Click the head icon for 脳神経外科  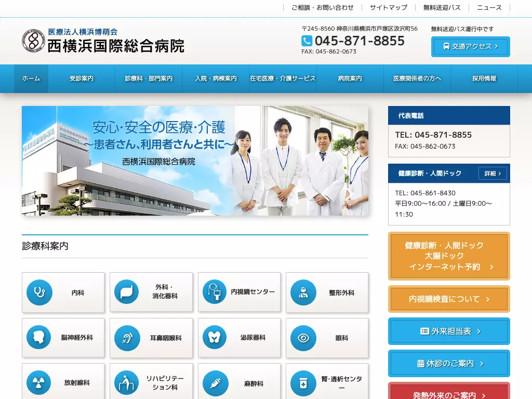pos(38,337)
